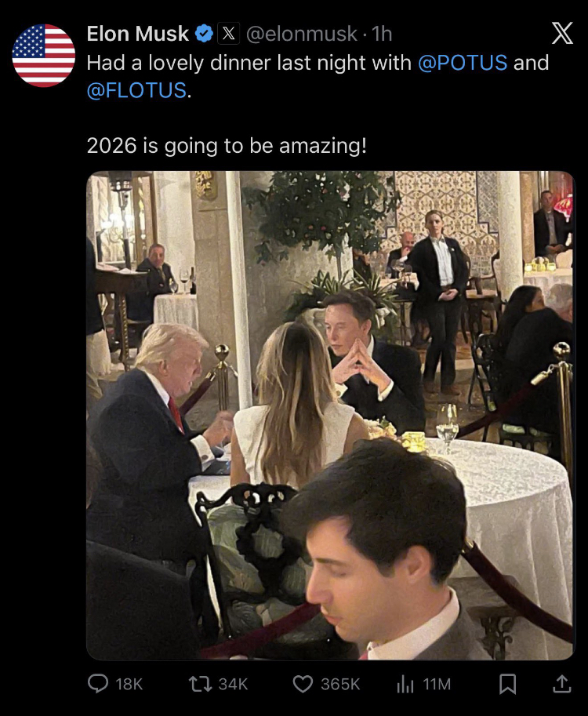588x716 pixels.
Task: View analytics via the bar chart icon
Action: tap(405, 684)
